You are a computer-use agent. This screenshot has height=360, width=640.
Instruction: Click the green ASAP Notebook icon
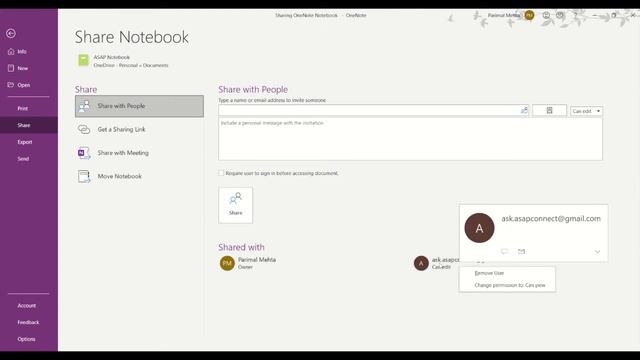point(83,60)
